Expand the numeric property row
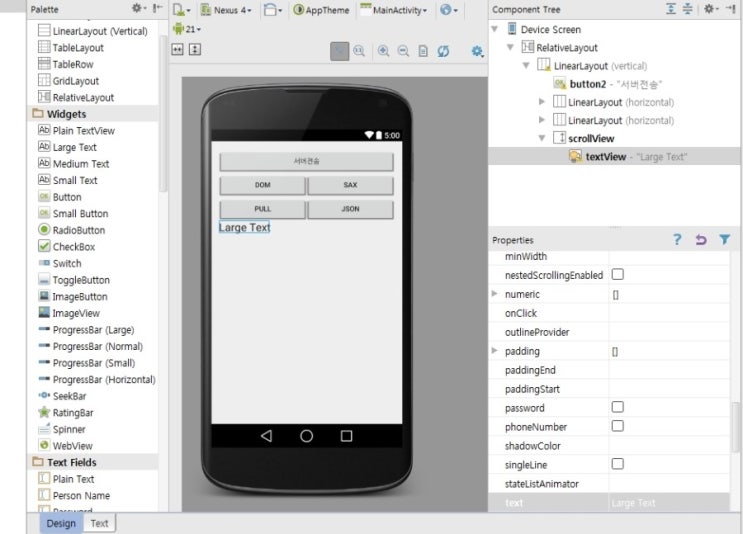 [x=495, y=294]
